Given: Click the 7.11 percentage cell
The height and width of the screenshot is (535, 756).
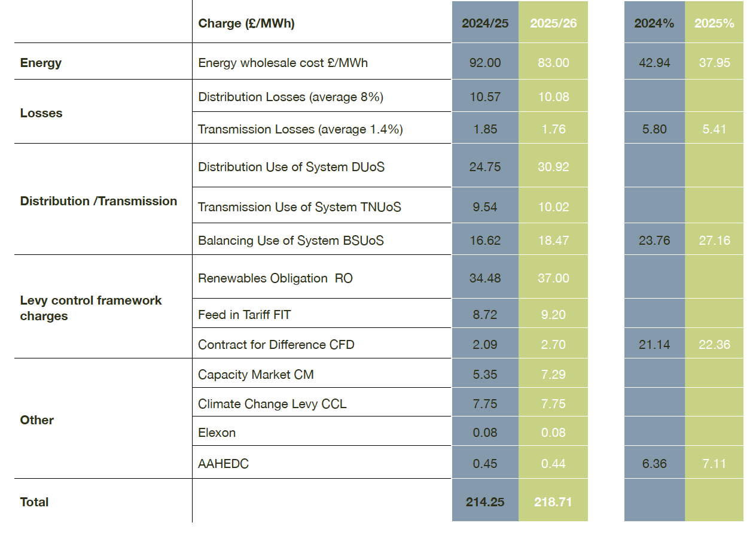Looking at the screenshot, I should [x=714, y=464].
